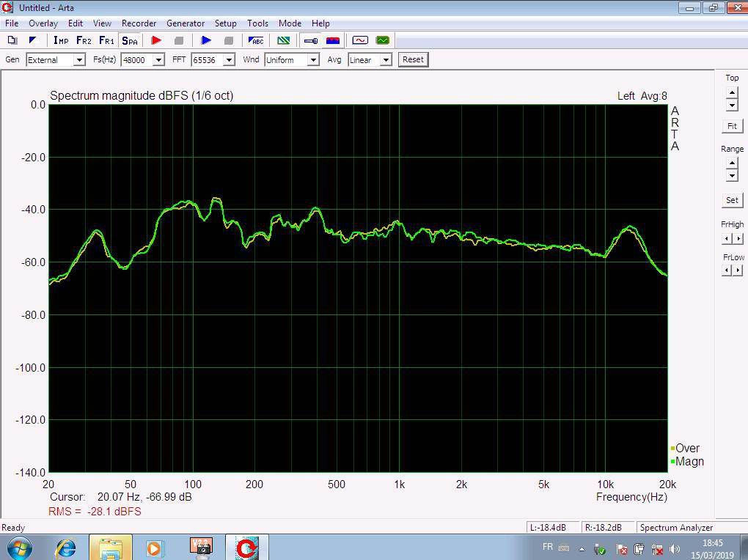Image resolution: width=748 pixels, height=560 pixels.
Task: Open the Setup menu
Action: (x=226, y=23)
